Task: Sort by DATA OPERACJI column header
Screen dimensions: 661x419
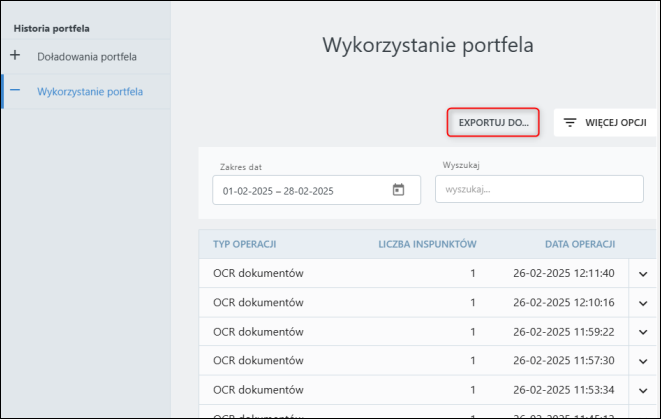Action: pyautogui.click(x=579, y=243)
